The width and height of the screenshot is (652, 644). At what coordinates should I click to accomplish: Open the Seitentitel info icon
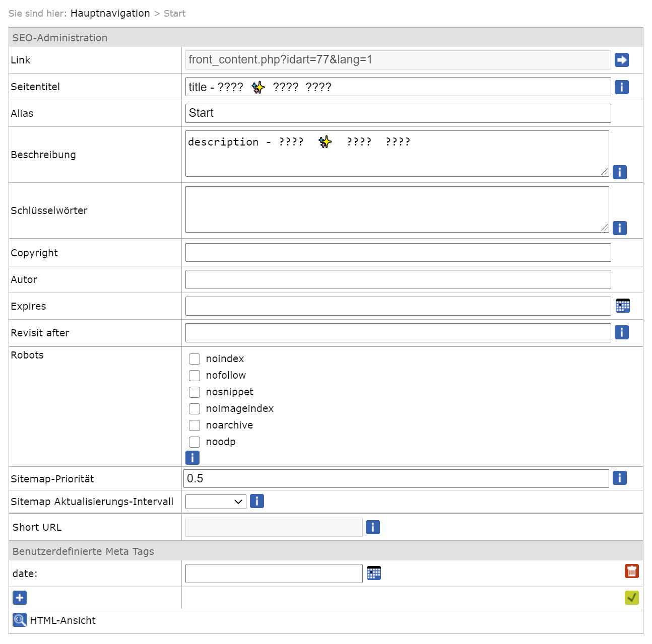(x=621, y=87)
